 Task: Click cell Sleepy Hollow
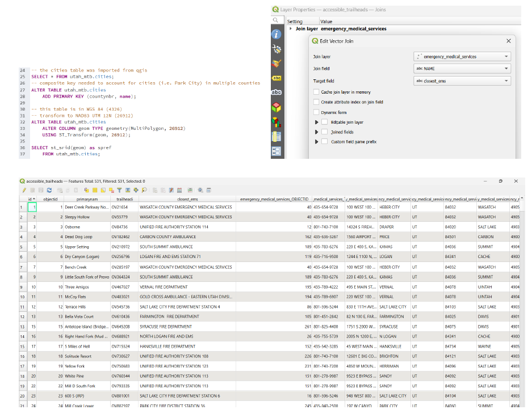pyautogui.click(x=87, y=217)
